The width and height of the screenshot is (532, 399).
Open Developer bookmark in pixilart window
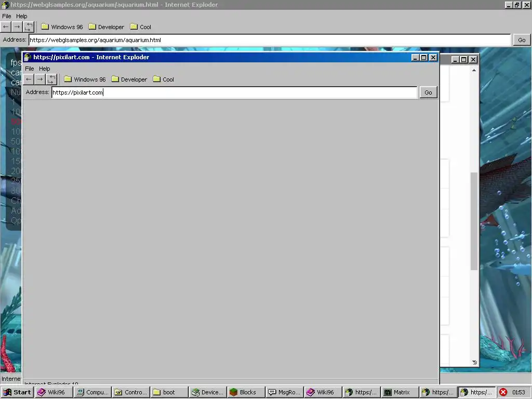[129, 79]
